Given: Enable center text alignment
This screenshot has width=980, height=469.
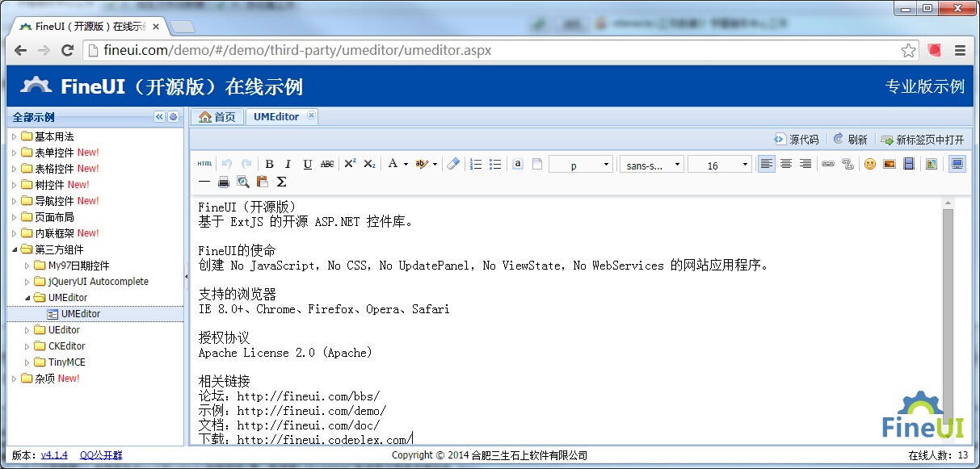Looking at the screenshot, I should point(785,164).
